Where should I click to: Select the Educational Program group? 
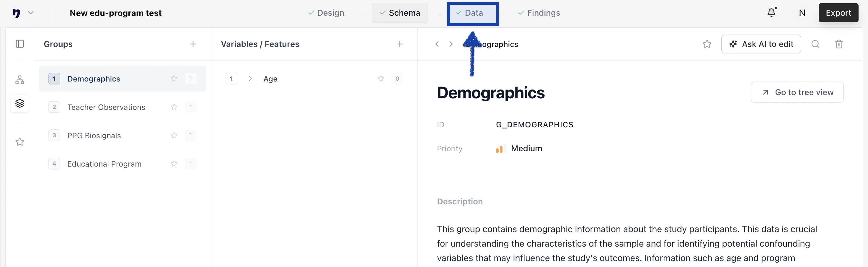[104, 164]
